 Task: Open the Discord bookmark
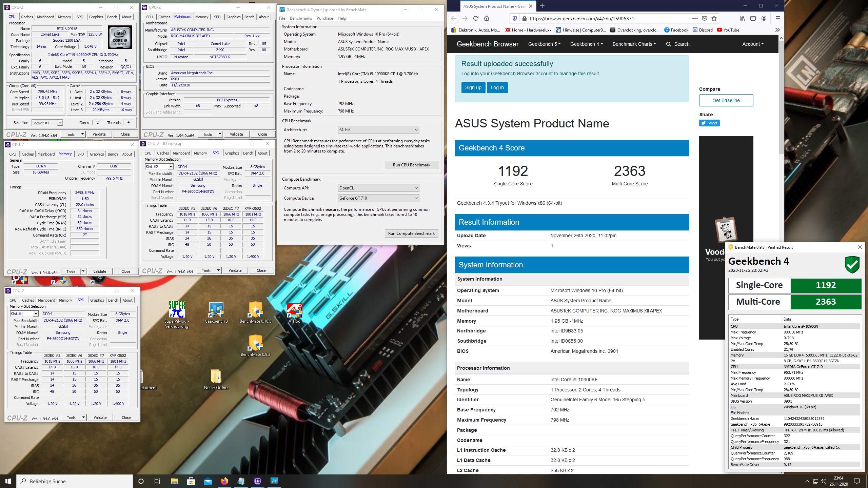[703, 30]
